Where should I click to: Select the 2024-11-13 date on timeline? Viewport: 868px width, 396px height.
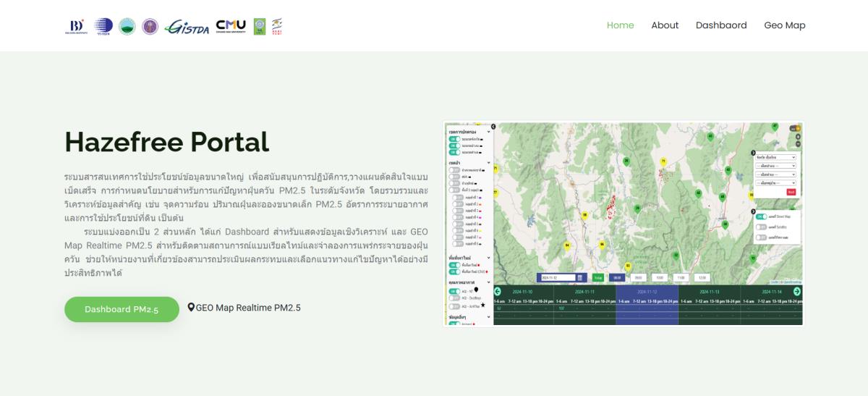pyautogui.click(x=709, y=291)
